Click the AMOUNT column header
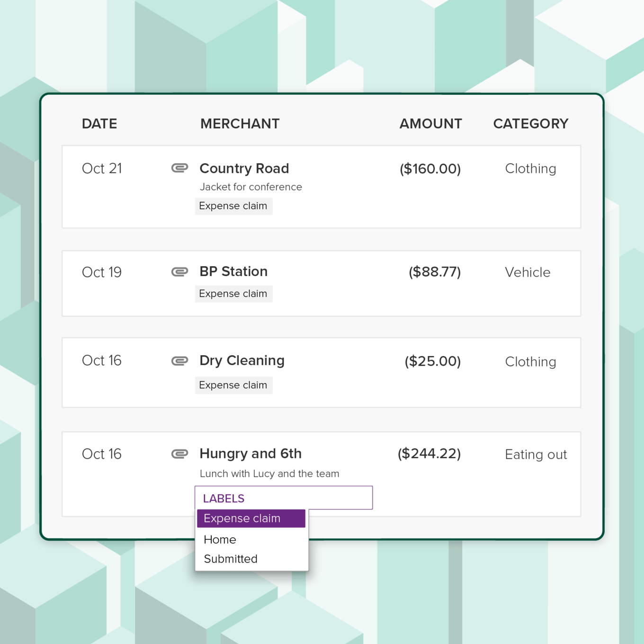Screen dimensions: 644x644 (x=430, y=124)
